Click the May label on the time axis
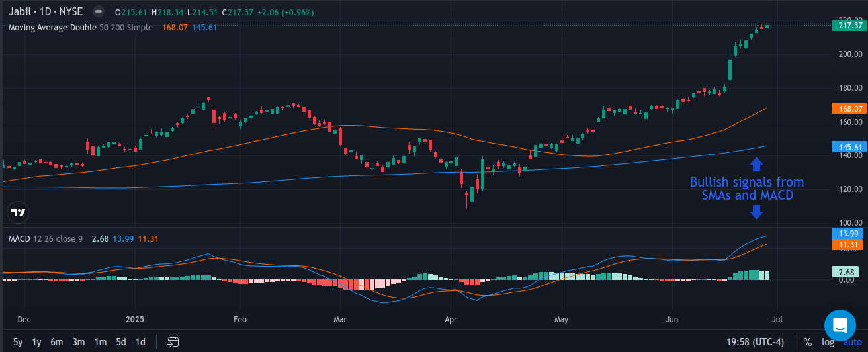Image resolution: width=868 pixels, height=352 pixels. [x=561, y=320]
